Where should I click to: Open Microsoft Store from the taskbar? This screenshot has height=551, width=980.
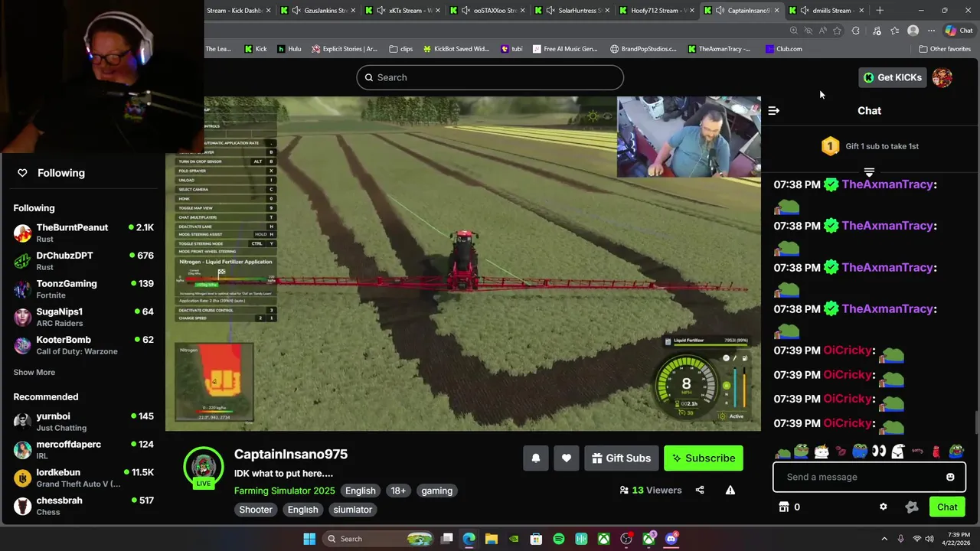(536, 539)
